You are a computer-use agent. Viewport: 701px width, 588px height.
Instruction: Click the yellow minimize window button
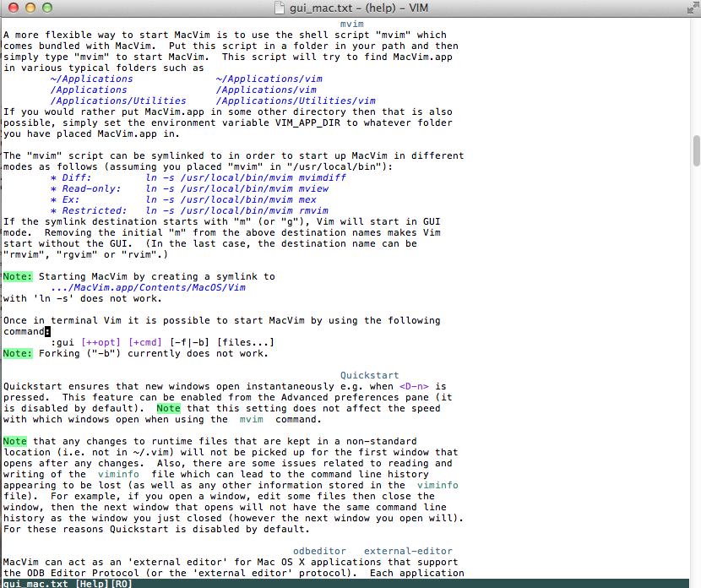pos(30,8)
